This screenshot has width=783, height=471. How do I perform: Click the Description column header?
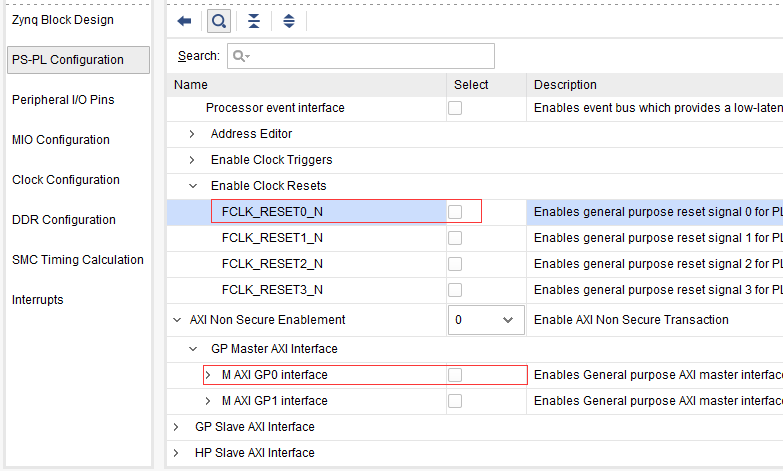(x=655, y=85)
